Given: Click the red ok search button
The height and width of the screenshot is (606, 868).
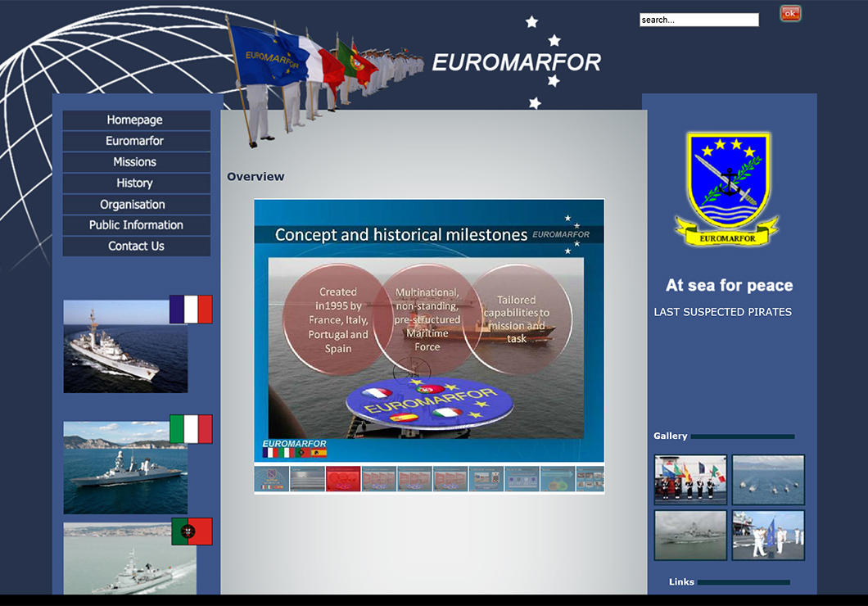Looking at the screenshot, I should 790,13.
